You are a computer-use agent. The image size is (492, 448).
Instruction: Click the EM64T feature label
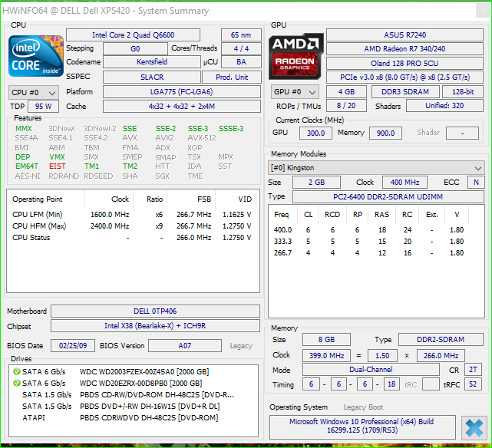click(27, 166)
